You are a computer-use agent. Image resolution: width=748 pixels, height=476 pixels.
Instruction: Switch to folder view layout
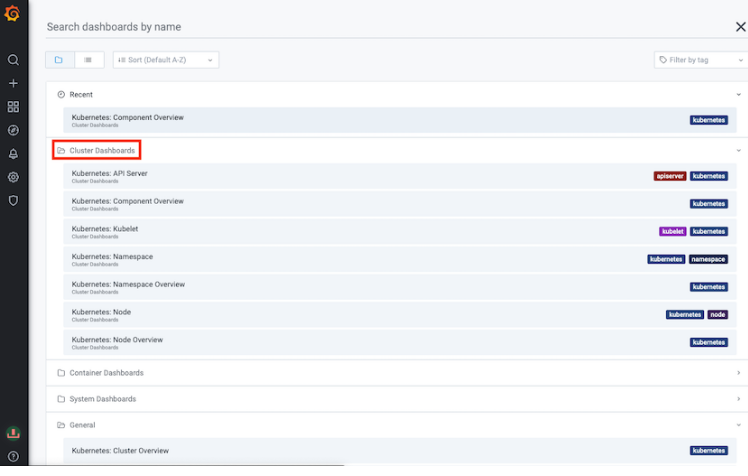59,60
